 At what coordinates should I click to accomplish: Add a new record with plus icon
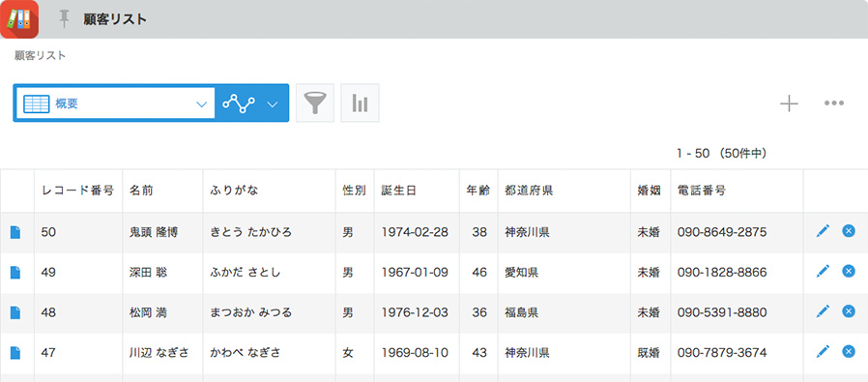coord(789,103)
